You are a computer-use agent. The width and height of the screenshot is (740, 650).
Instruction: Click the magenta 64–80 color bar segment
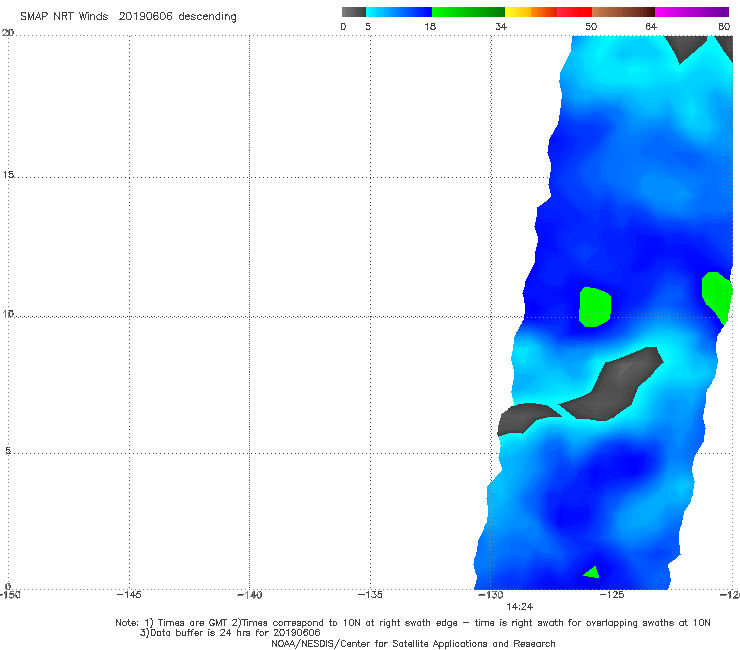click(692, 12)
